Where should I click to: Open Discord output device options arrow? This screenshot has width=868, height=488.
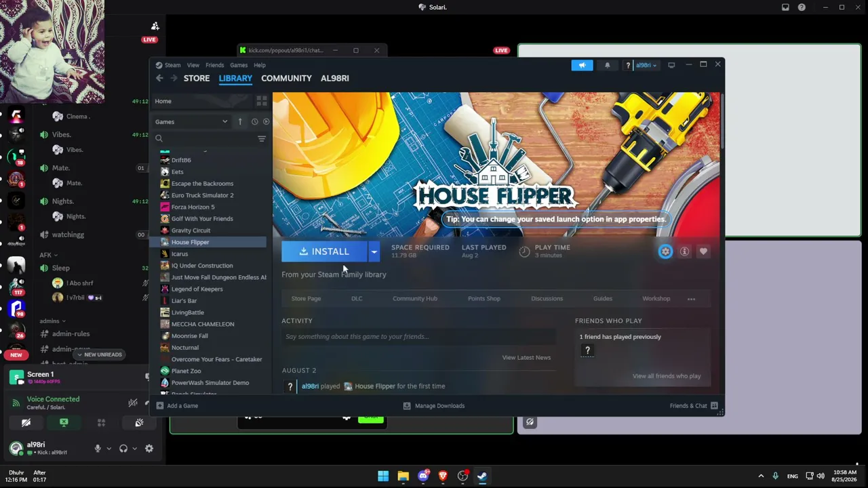coord(134,449)
